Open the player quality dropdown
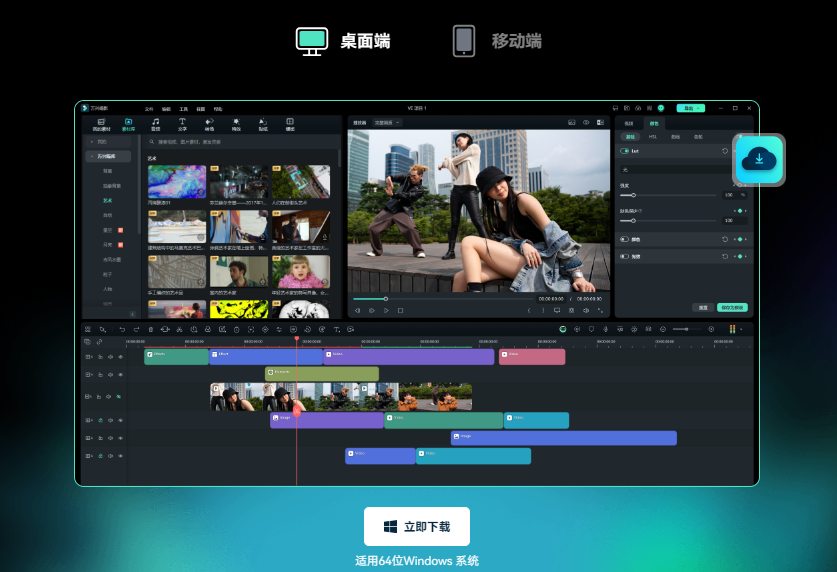 click(387, 123)
